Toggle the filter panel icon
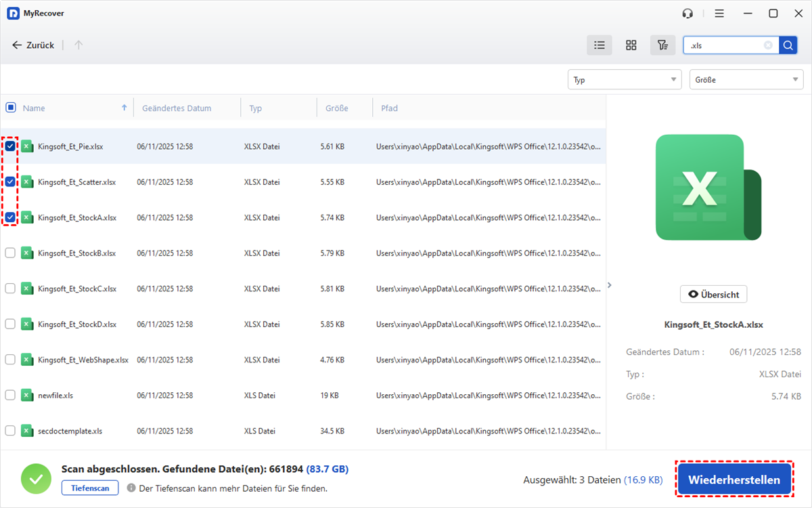812x508 pixels. pos(662,45)
